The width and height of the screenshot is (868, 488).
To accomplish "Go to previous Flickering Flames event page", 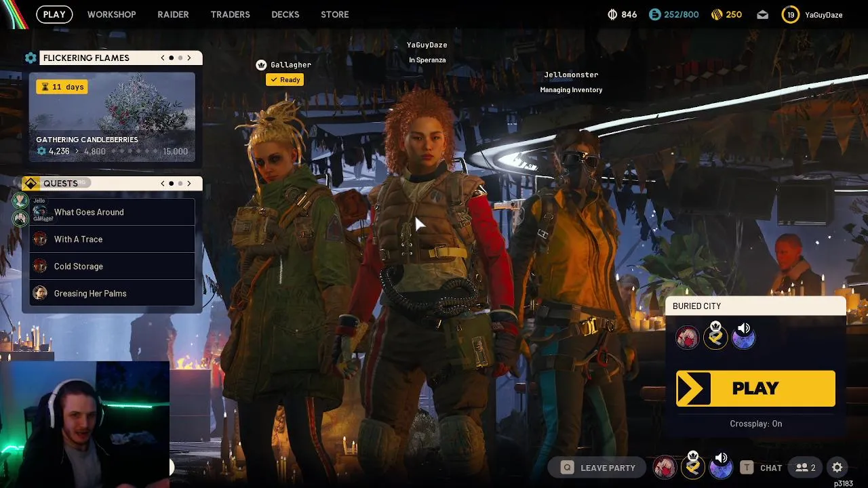I will pyautogui.click(x=163, y=58).
